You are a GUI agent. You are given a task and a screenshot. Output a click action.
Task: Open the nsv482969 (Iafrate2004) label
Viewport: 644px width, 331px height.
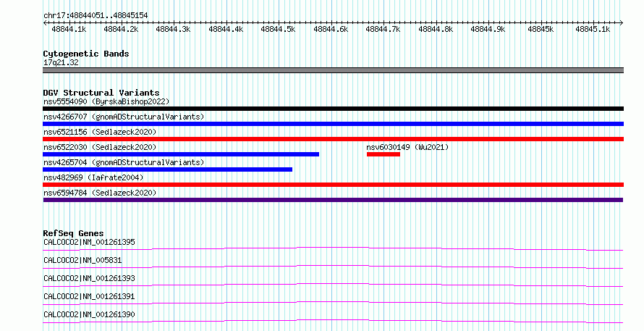[x=93, y=177]
